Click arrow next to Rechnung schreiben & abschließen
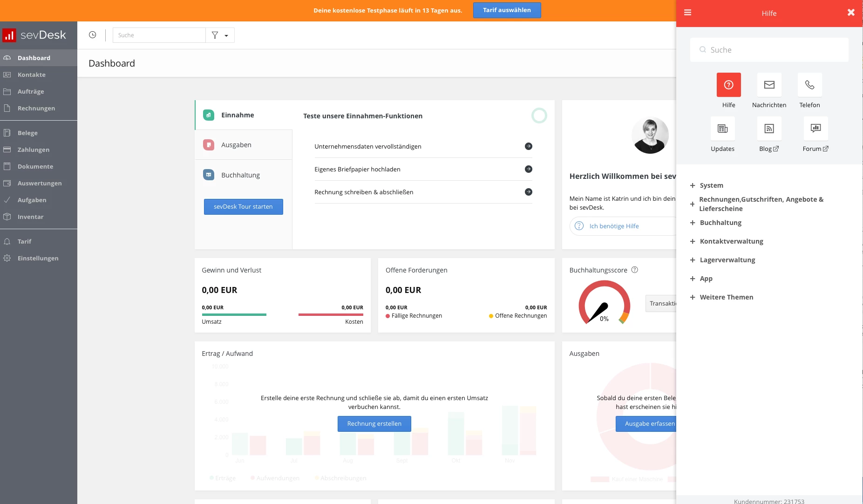The image size is (863, 504). point(528,192)
